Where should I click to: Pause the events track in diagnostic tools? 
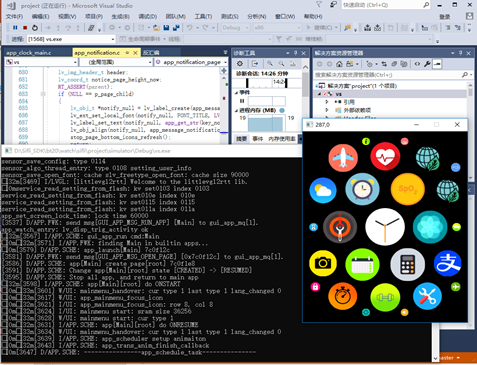coord(242,101)
